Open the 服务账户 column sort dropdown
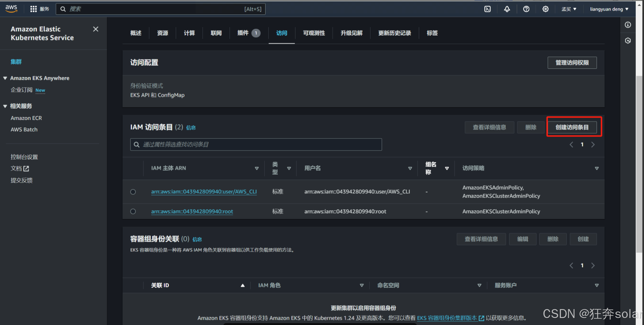644x325 pixels. pos(597,285)
